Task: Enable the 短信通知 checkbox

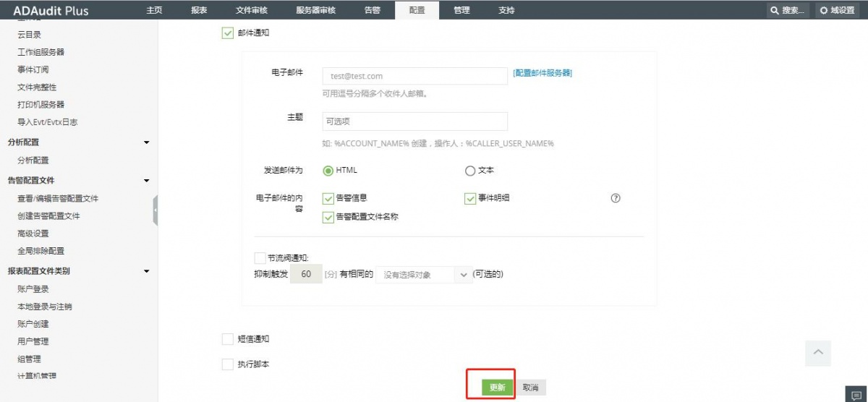Action: 228,339
